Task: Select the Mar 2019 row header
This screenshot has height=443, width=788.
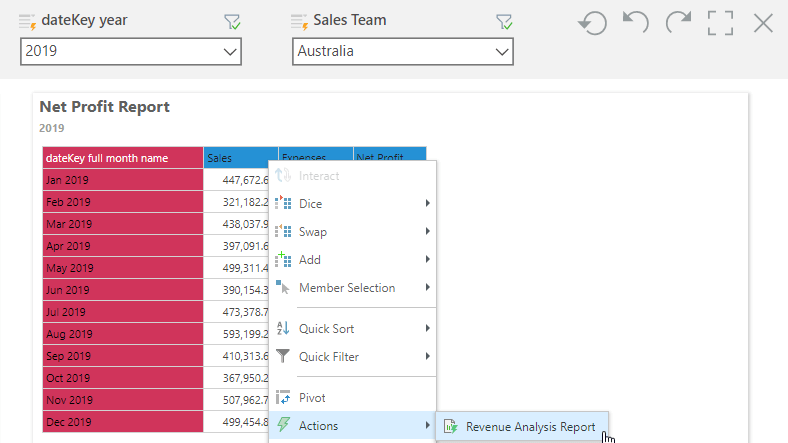Action: point(123,224)
